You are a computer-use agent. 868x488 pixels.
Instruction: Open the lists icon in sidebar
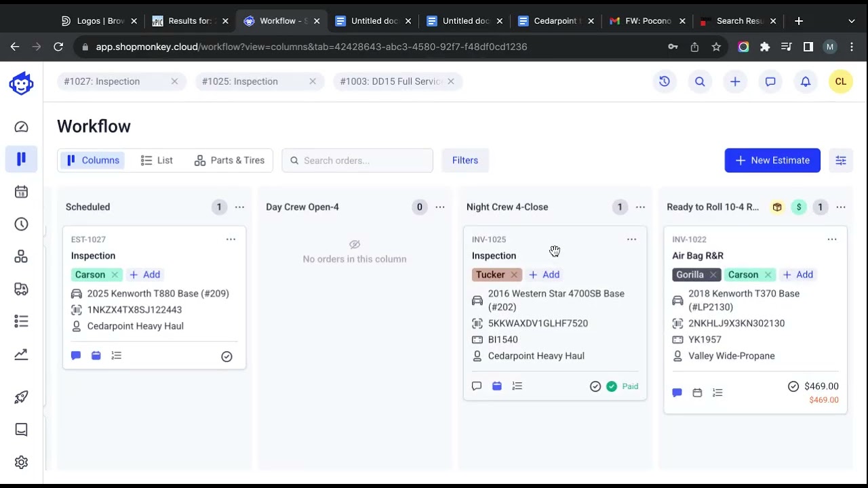(x=21, y=321)
